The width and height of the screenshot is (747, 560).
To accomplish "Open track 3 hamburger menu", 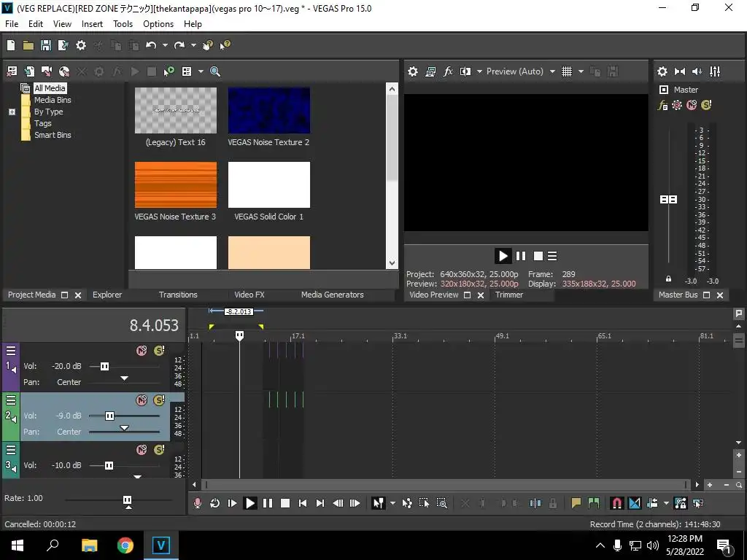I will (x=10, y=450).
